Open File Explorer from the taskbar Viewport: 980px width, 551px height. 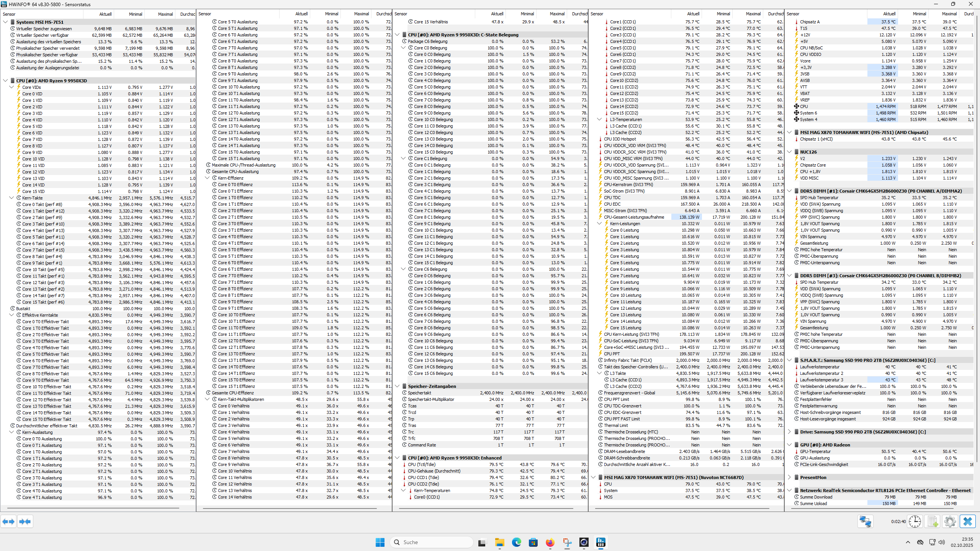coord(499,543)
